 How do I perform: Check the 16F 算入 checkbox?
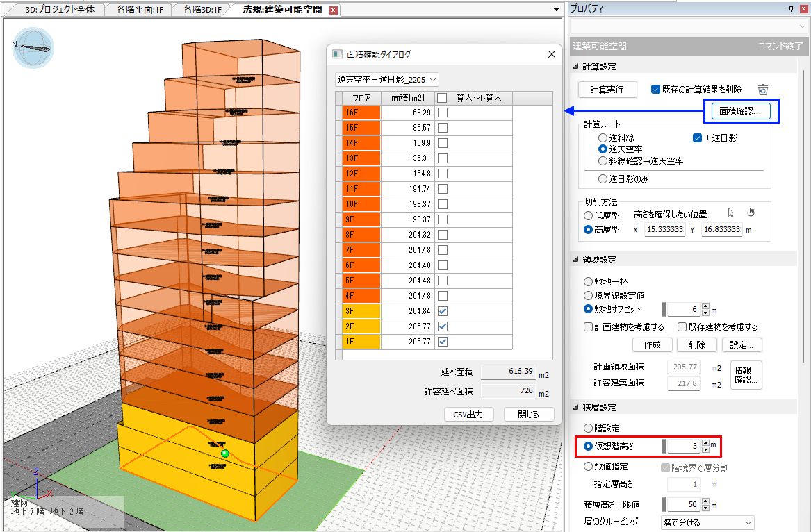click(x=443, y=113)
